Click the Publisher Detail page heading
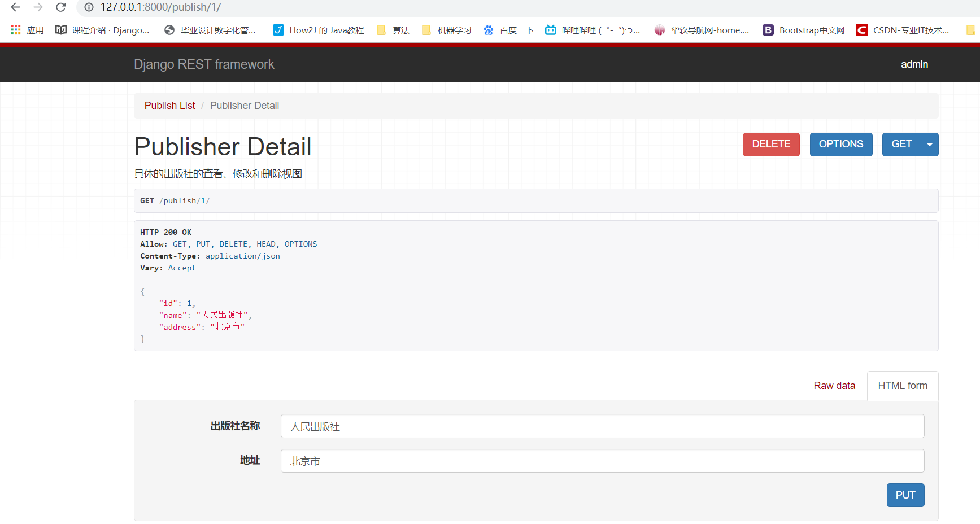Viewport: 980px width, 524px height. pos(223,147)
